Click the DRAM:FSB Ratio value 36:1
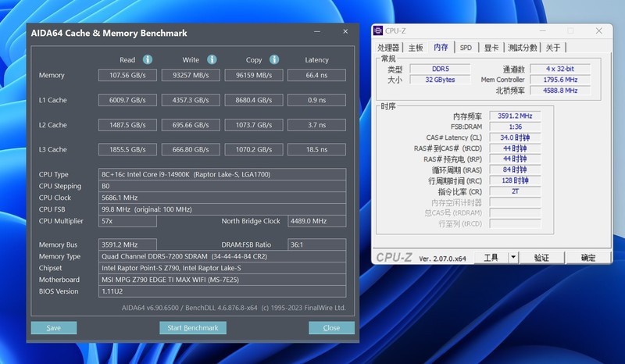 (x=317, y=244)
